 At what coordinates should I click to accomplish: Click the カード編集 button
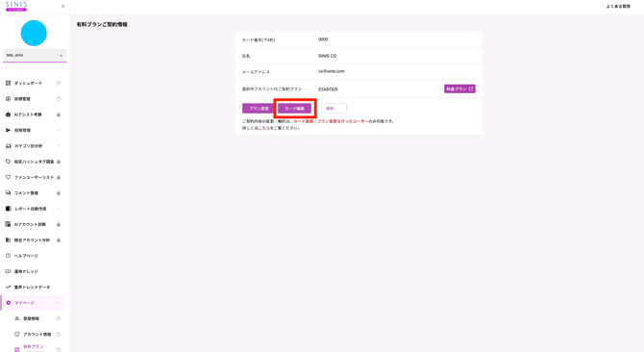pyautogui.click(x=294, y=109)
